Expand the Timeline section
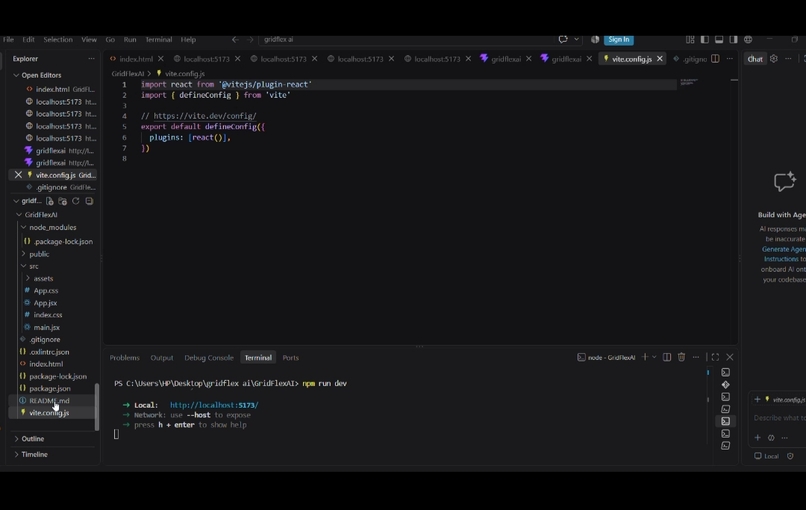The image size is (806, 510). (16, 454)
